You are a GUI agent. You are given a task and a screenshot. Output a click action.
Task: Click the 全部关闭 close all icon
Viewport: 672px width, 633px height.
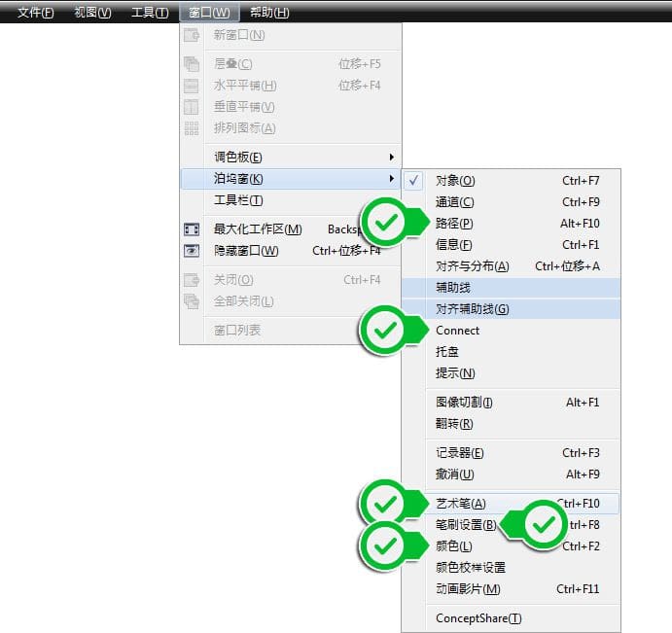coord(192,301)
